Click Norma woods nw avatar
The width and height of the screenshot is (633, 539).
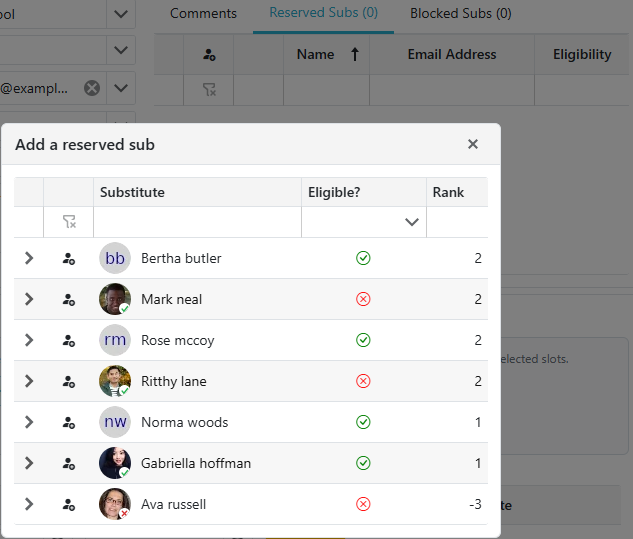coord(115,422)
